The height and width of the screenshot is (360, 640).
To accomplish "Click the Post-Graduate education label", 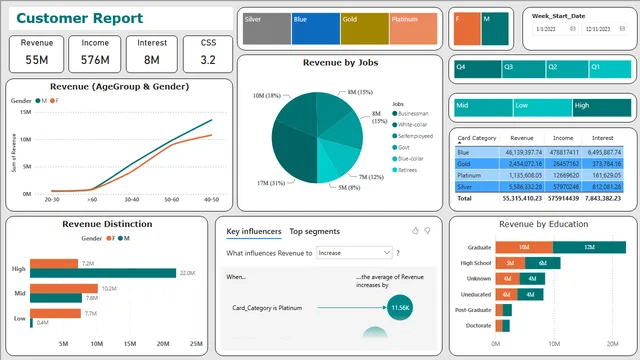I will click(473, 310).
